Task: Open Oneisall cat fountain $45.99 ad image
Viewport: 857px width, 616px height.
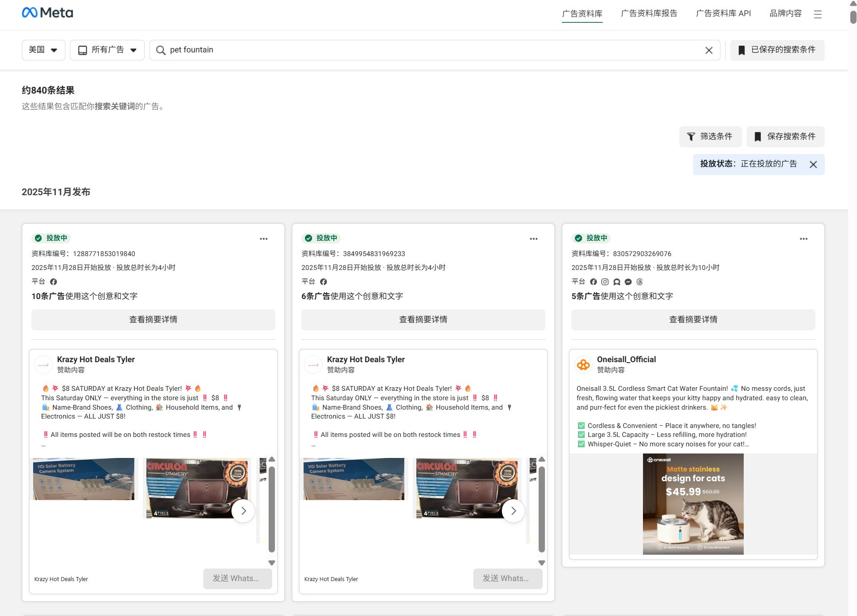Action: pos(693,504)
